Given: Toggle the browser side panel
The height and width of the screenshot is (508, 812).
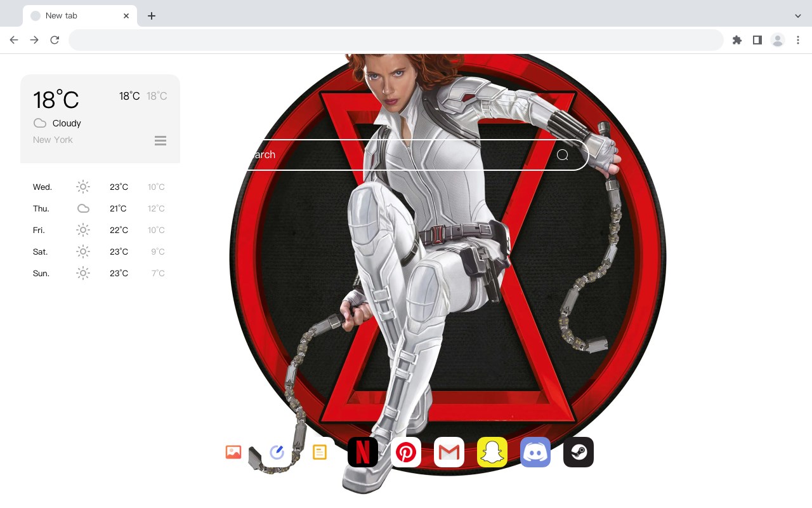Looking at the screenshot, I should point(757,40).
